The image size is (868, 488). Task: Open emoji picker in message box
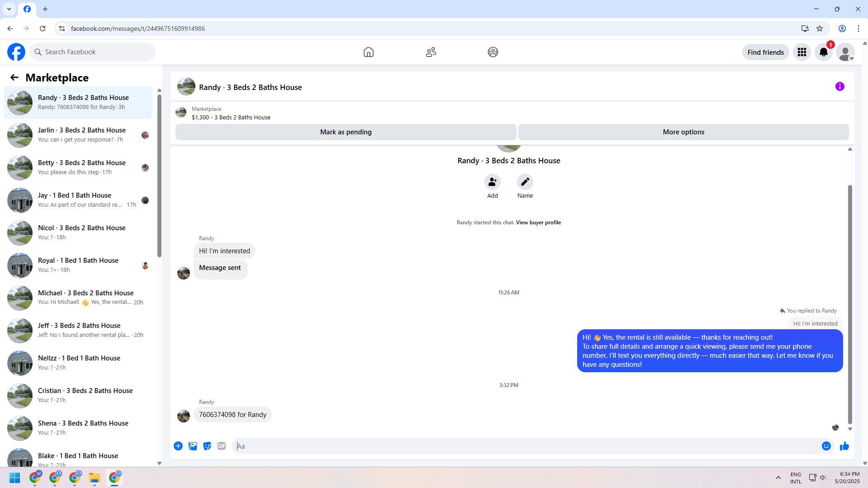click(826, 446)
